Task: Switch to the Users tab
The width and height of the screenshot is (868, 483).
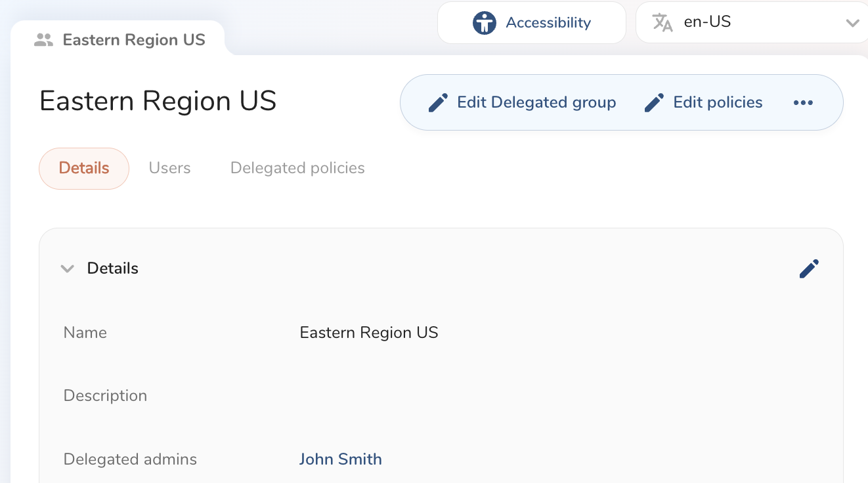Action: pos(169,168)
